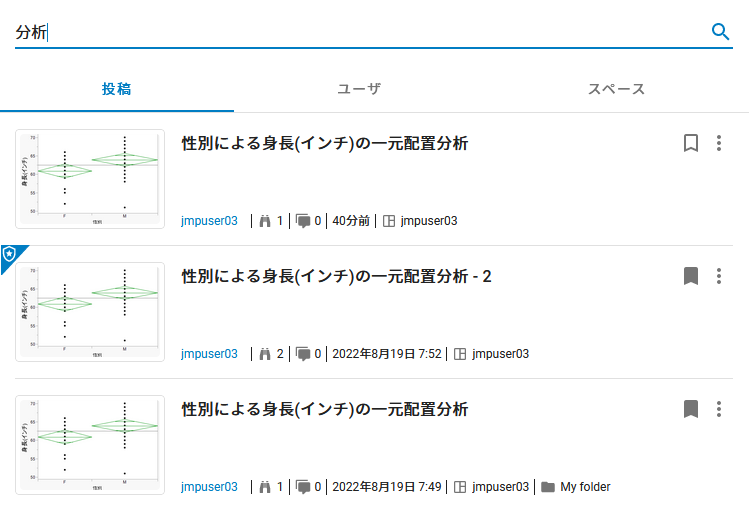Click the comments icon on 40分前 post
The image size is (749, 532).
[x=303, y=221]
